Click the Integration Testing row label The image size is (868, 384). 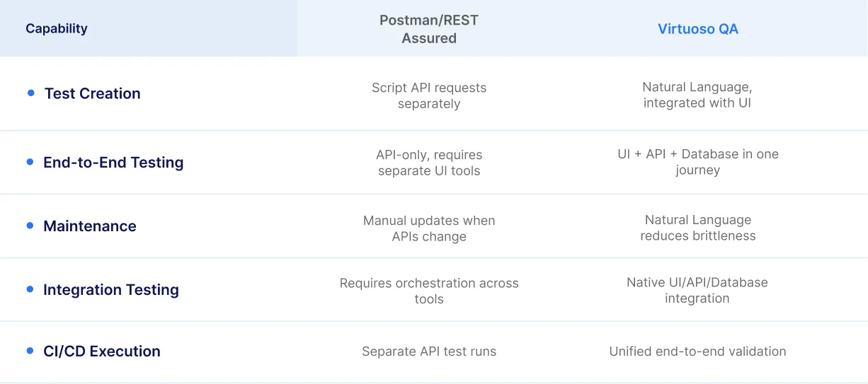111,290
